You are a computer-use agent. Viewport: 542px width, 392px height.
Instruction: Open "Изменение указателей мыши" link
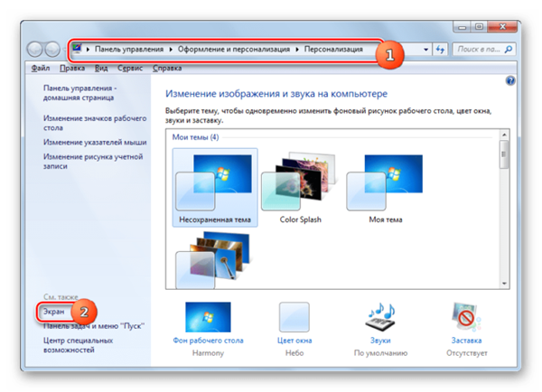click(x=95, y=142)
